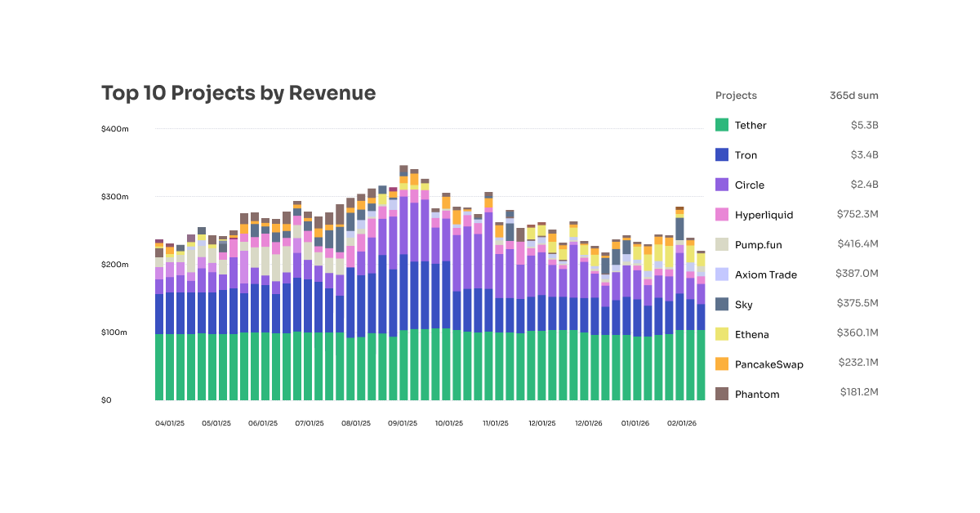Viewport: 980px width, 513px height.
Task: Click the Projects column header
Action: coord(736,96)
